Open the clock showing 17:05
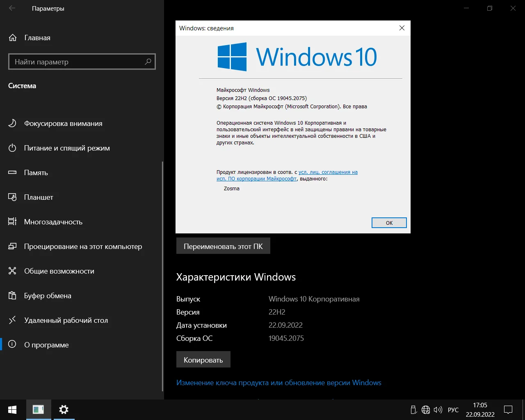525x420 pixels. tap(480, 410)
